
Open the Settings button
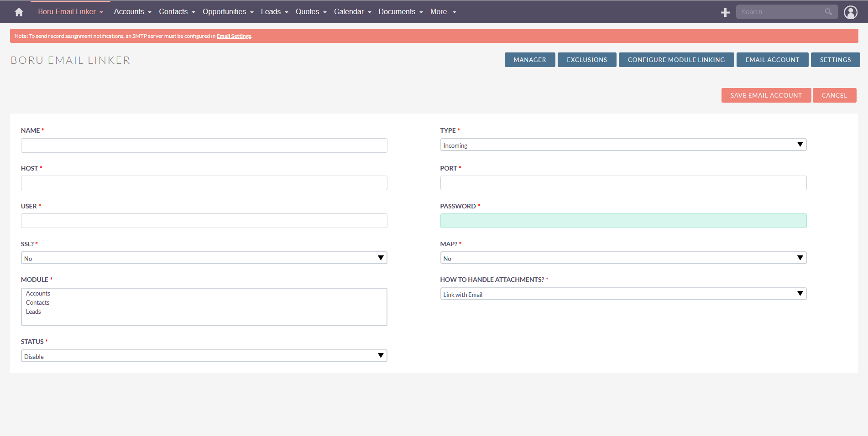(x=835, y=60)
